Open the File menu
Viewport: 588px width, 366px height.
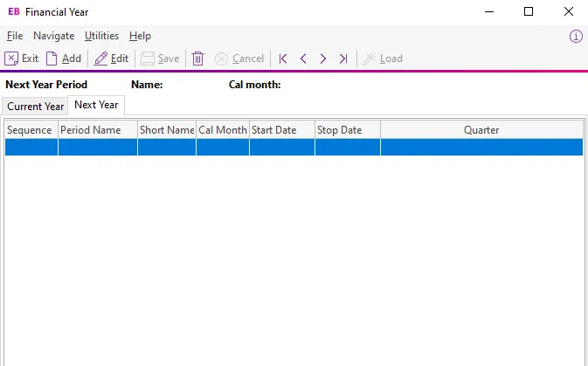coord(14,36)
